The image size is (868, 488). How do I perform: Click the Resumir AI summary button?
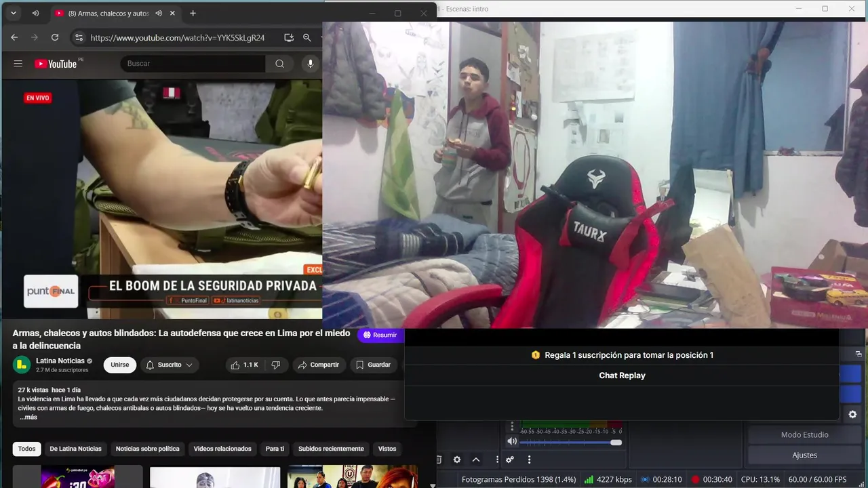[x=380, y=335]
